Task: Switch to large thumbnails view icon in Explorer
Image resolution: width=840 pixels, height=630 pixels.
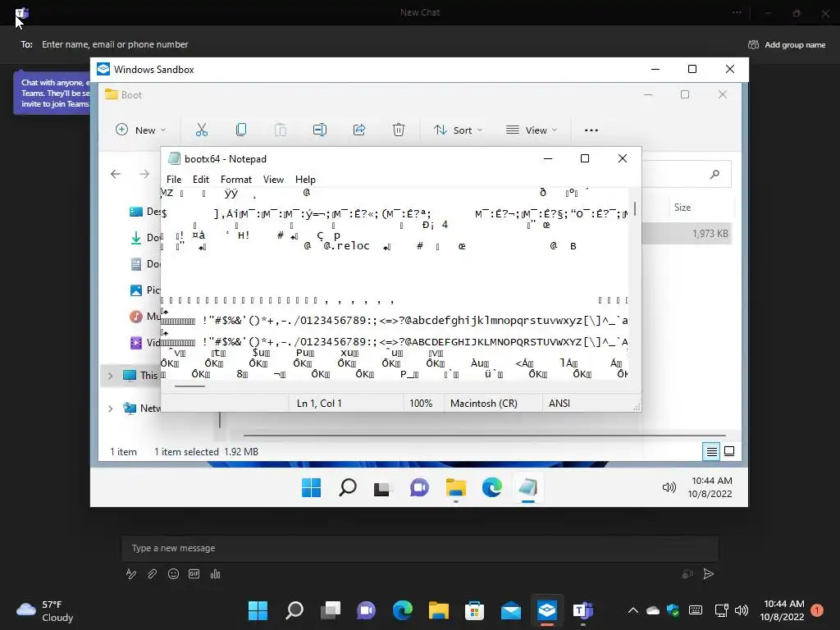Action: pyautogui.click(x=729, y=452)
